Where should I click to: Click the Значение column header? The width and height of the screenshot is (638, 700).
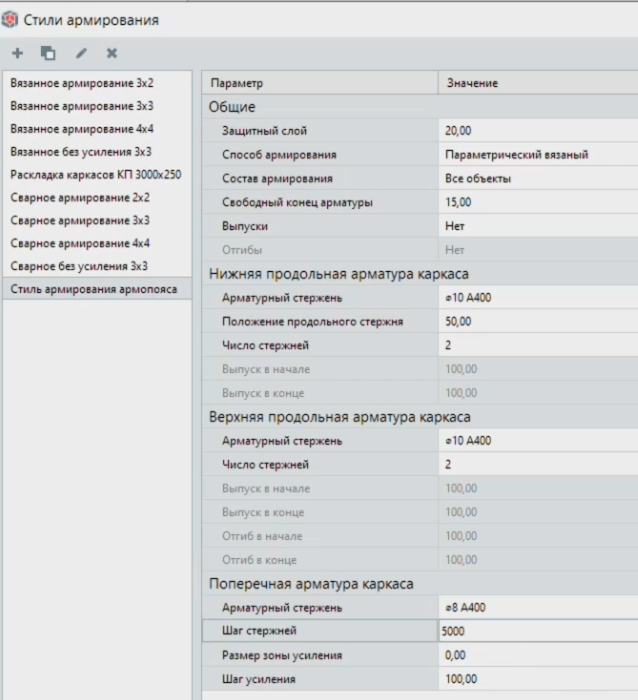click(x=538, y=83)
